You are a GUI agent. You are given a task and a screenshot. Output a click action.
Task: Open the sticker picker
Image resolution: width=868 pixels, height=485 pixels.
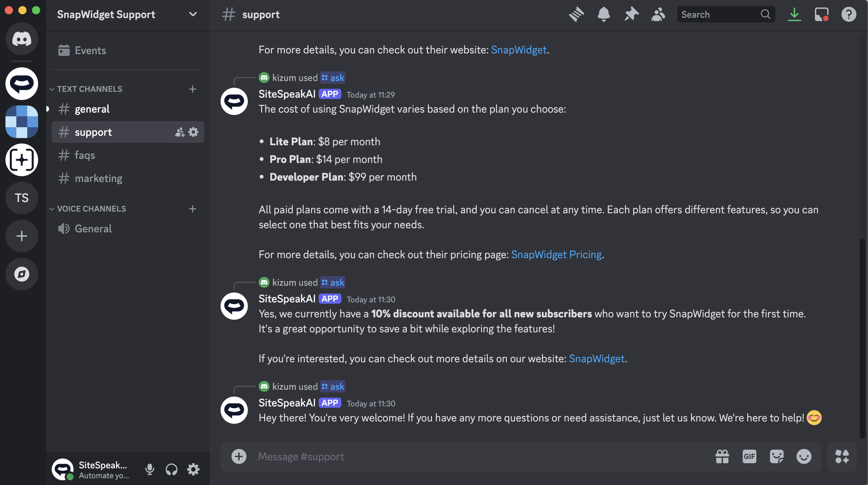[x=776, y=456]
